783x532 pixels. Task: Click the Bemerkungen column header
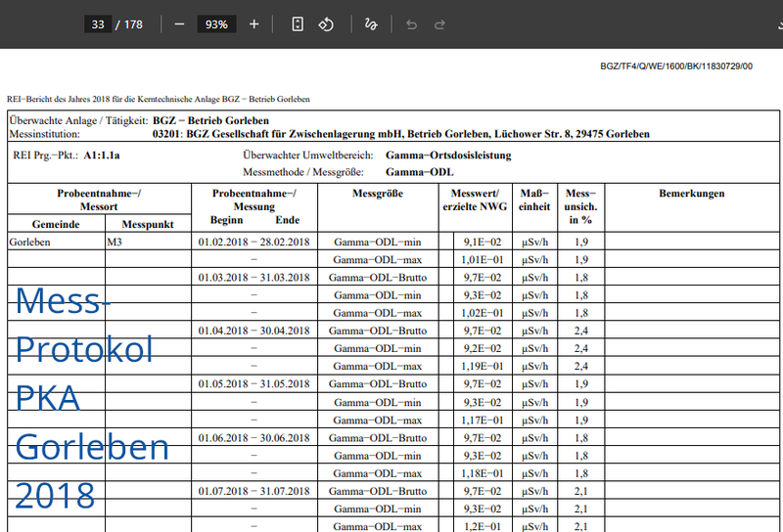coord(692,194)
